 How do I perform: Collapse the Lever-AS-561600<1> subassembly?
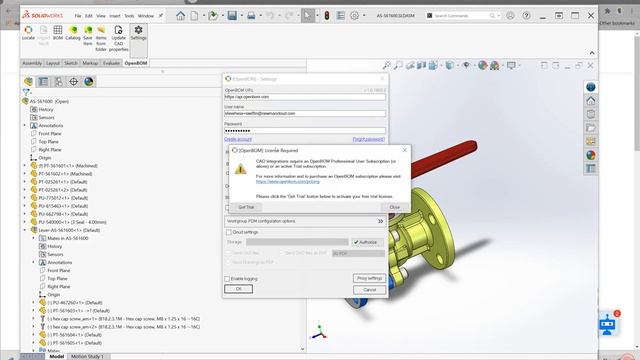25,230
